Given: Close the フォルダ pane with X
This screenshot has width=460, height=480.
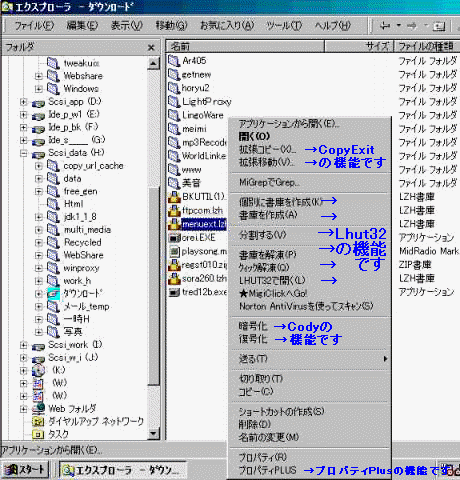Looking at the screenshot, I should [151, 48].
